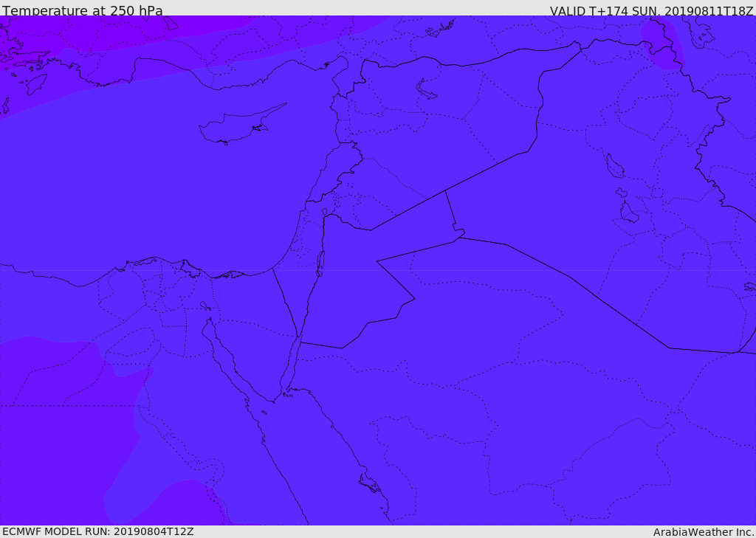Viewport: 756px width, 538px height.
Task: Click the Sea of Galilee outline
Action: [x=324, y=213]
